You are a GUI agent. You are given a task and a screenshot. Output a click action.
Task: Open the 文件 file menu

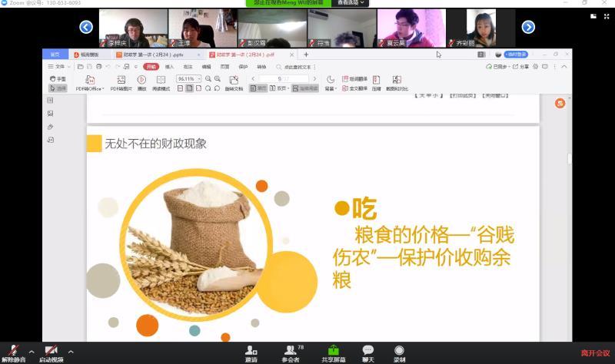[x=59, y=67]
